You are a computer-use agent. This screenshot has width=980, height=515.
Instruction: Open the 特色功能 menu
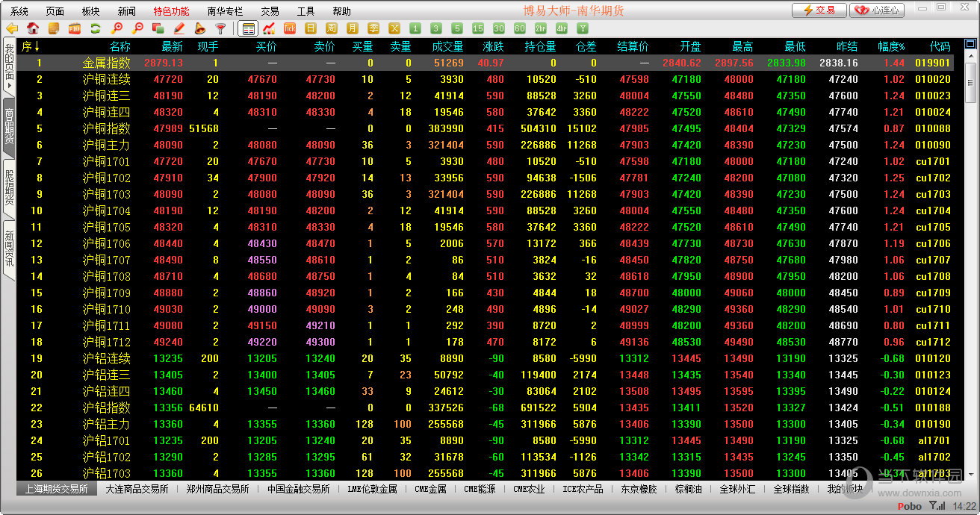click(171, 11)
